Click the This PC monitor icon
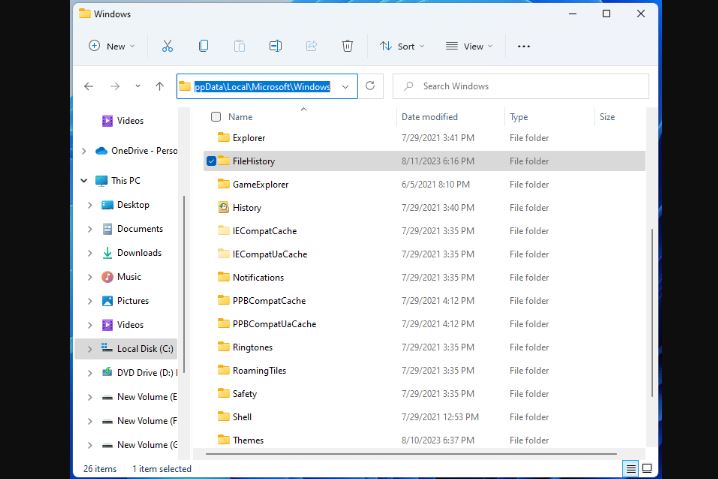Viewport: 718px width, 479px height. pyautogui.click(x=101, y=180)
